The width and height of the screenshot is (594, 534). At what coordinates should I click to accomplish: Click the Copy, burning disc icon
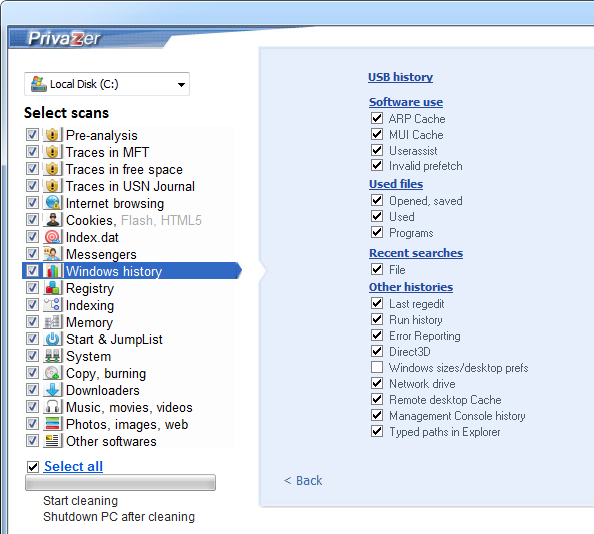click(x=52, y=373)
